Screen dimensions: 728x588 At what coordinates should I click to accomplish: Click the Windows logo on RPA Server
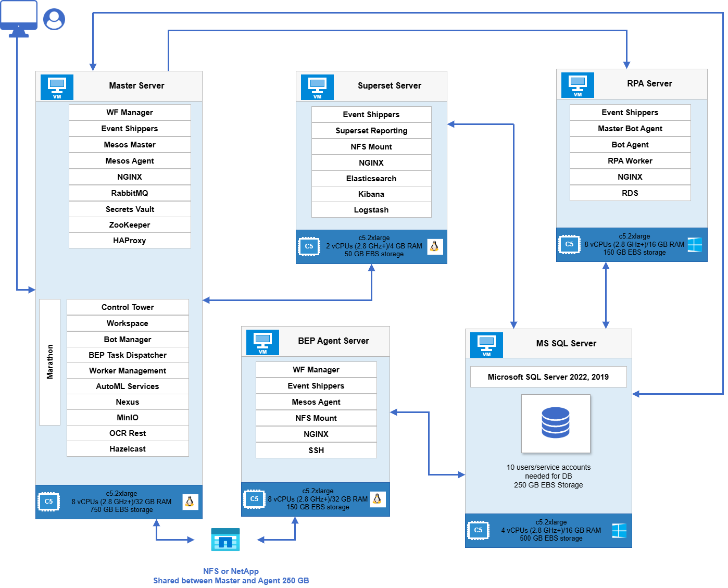pos(695,244)
